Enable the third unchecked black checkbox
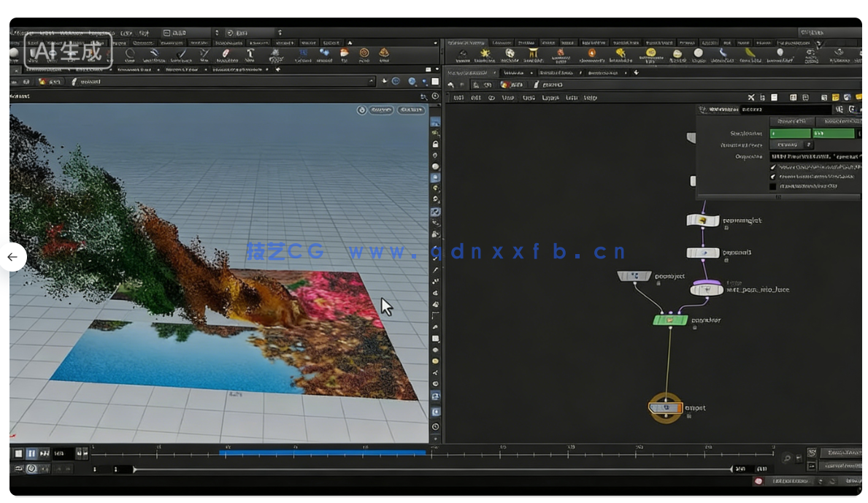 (x=774, y=187)
